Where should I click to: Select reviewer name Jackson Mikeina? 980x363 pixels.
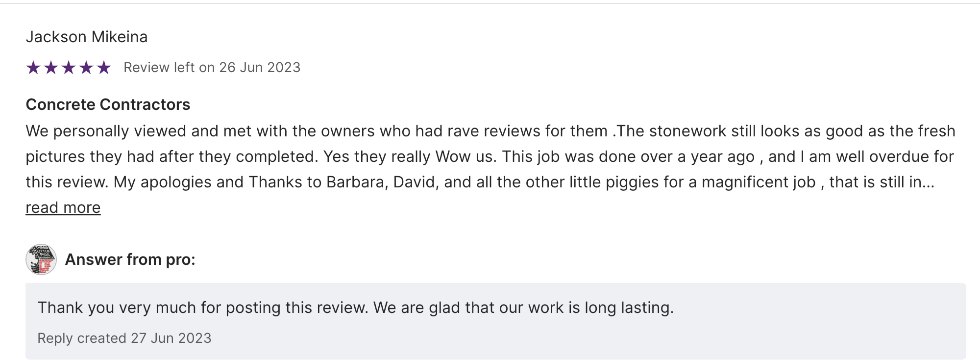coord(87,37)
